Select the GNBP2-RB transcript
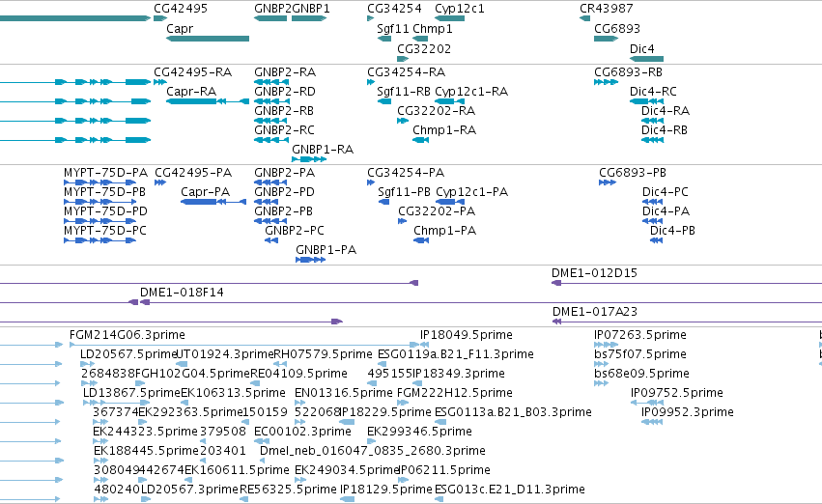Viewport: 822px width, 504px height. 270,121
